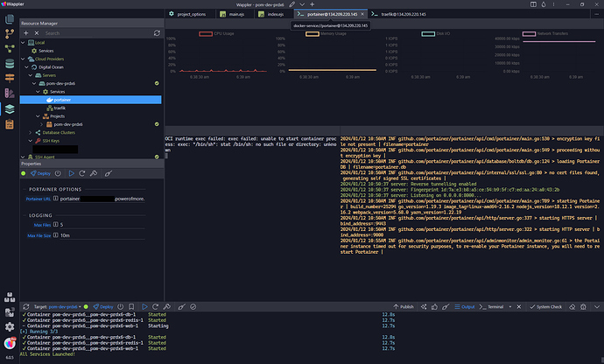604x364 pixels.
Task: Run the System Check button
Action: pos(546,306)
